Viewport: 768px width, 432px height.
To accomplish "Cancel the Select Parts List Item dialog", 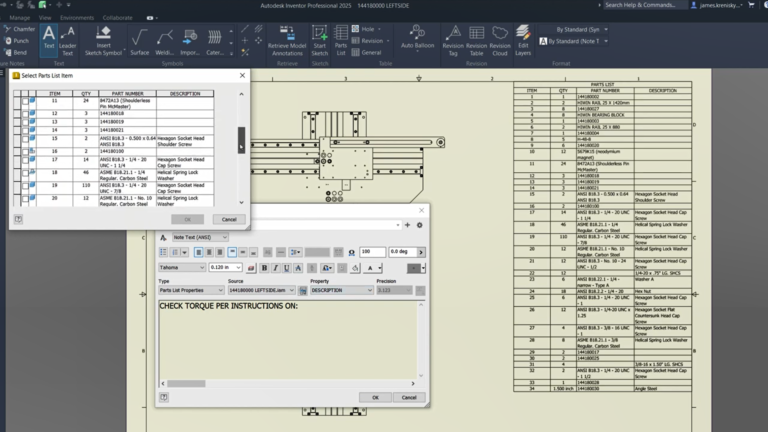I will (229, 219).
